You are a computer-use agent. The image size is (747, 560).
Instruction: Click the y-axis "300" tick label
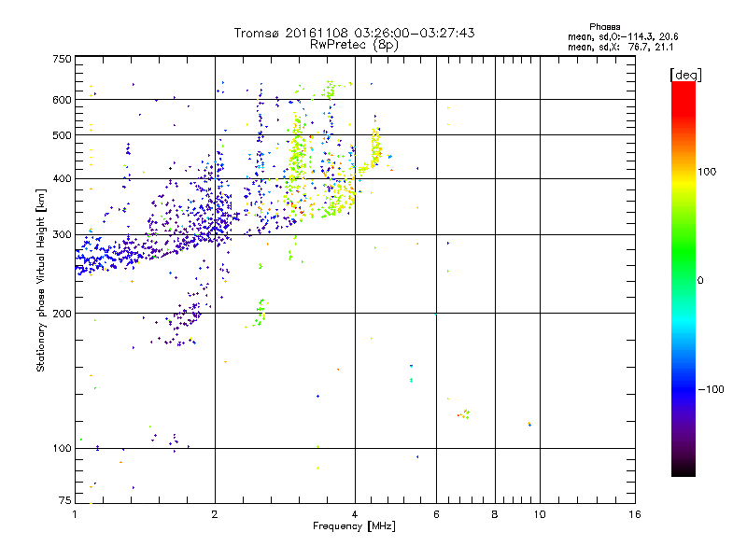(x=63, y=235)
